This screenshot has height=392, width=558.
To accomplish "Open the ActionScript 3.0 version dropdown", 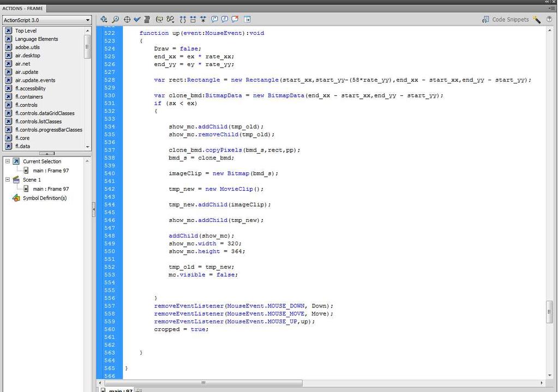I will point(46,20).
